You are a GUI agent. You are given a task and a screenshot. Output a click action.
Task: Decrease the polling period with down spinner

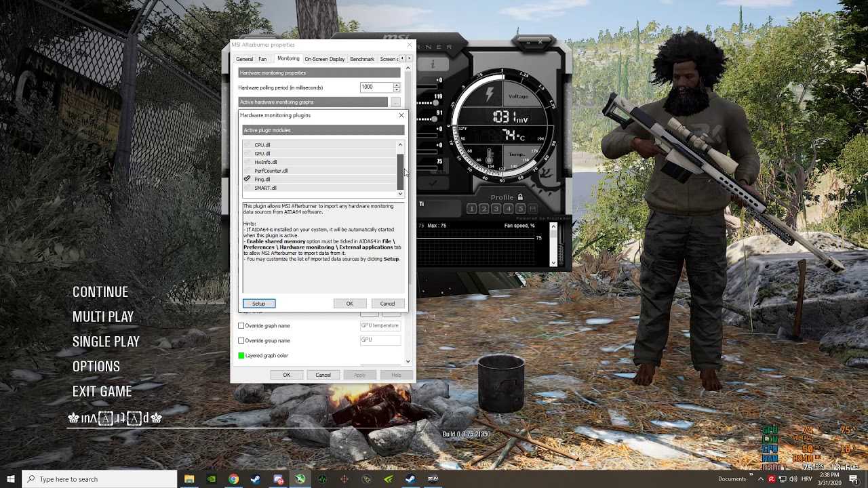[x=397, y=89]
